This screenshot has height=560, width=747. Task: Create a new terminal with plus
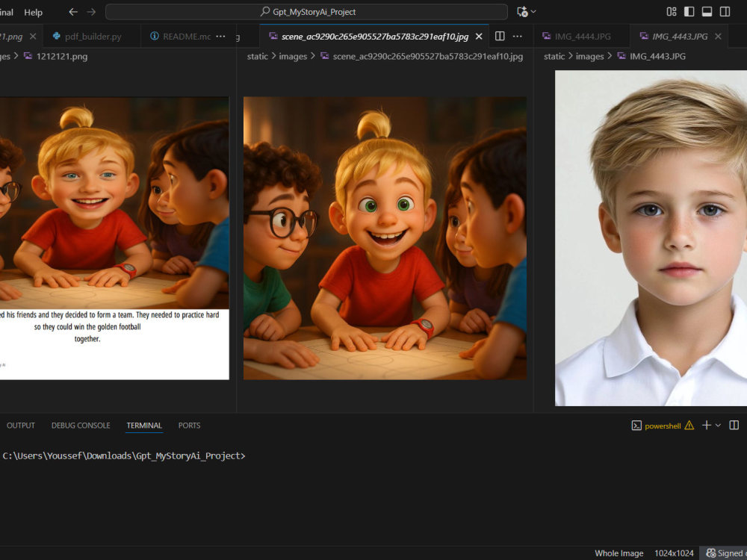tap(707, 426)
